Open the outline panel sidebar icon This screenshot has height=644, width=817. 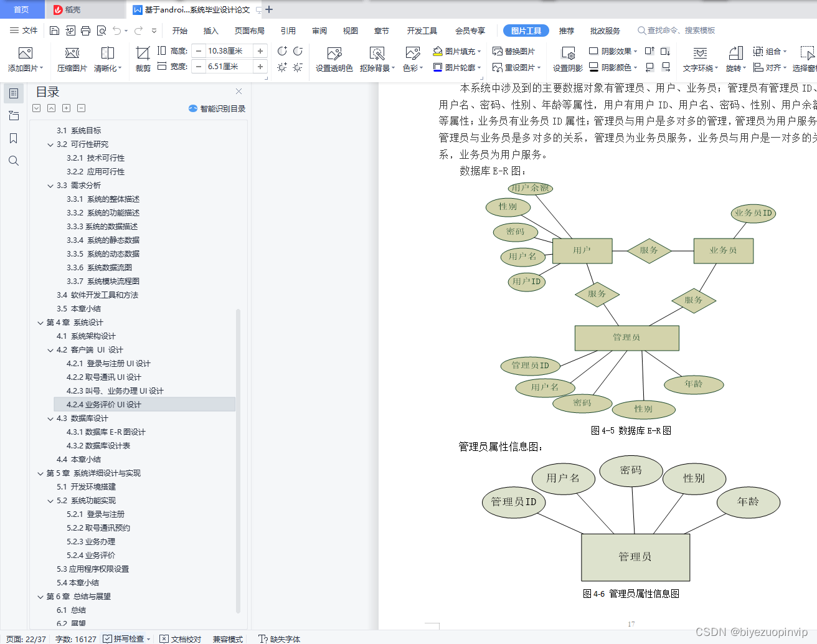pyautogui.click(x=14, y=93)
